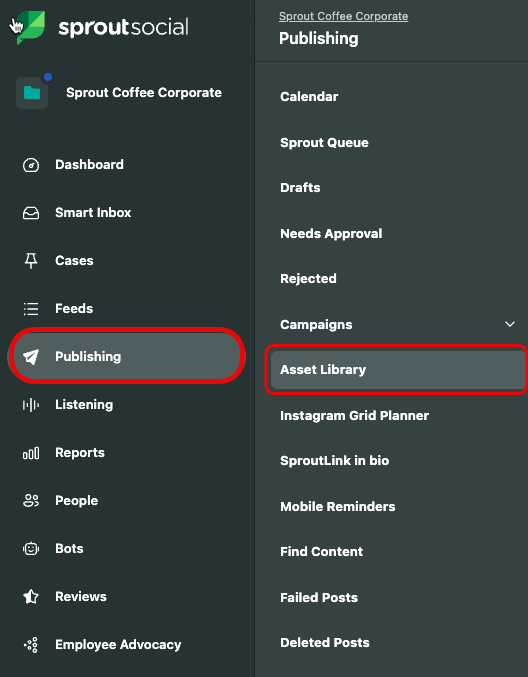Select the Smart Inbox tray icon
The height and width of the screenshot is (677, 528).
(31, 213)
